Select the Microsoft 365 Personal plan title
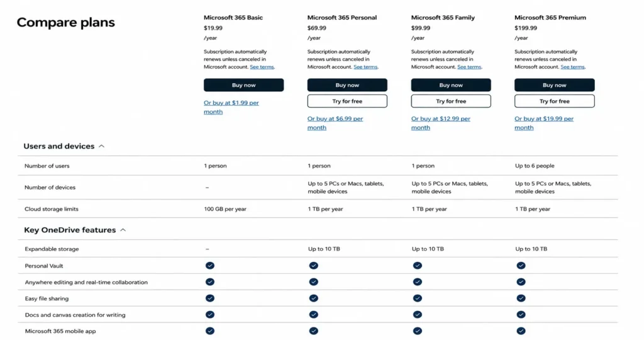 click(341, 18)
